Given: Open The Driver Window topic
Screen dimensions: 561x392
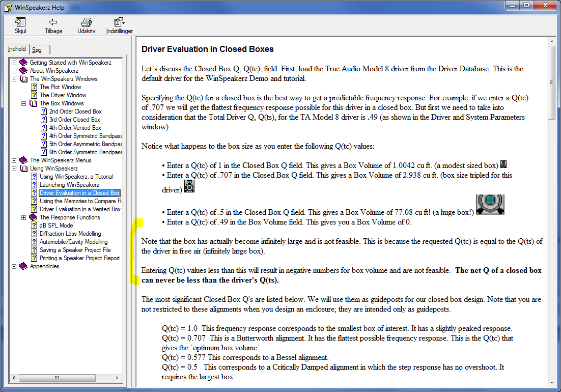Looking at the screenshot, I should [x=63, y=95].
